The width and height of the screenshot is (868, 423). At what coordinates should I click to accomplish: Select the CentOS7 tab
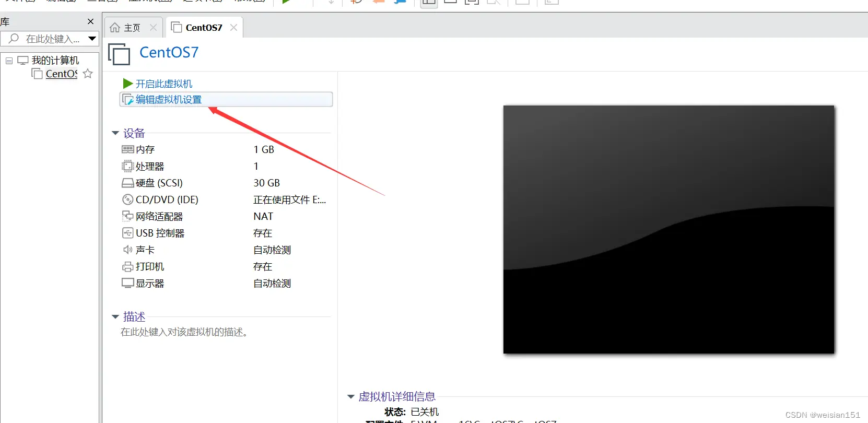(204, 28)
